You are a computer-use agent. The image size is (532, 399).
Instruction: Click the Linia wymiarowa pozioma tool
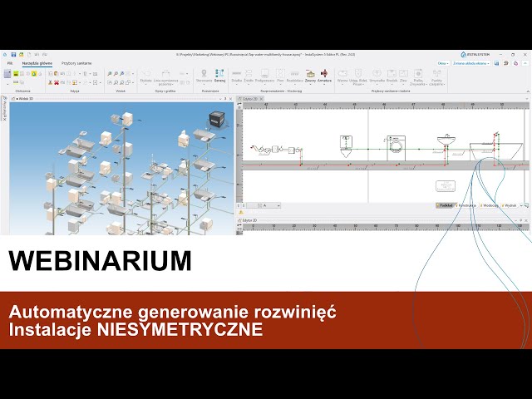tap(165, 77)
